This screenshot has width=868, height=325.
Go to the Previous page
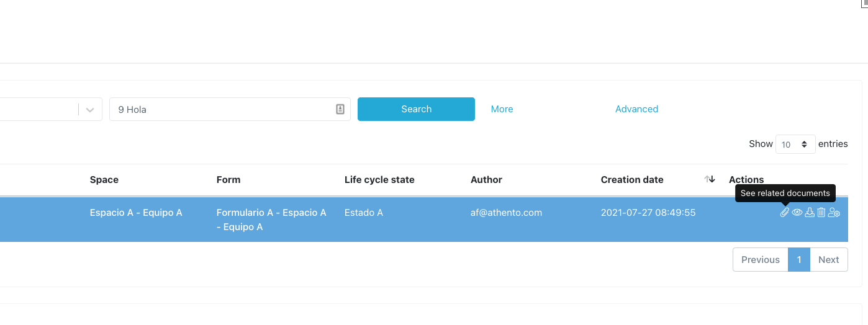(x=760, y=260)
